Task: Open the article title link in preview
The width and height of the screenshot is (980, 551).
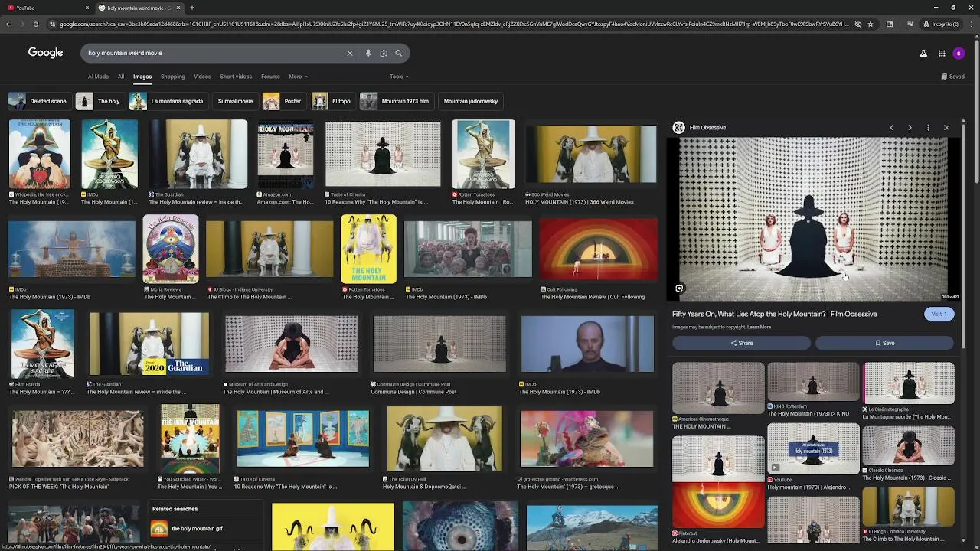Action: coord(774,314)
